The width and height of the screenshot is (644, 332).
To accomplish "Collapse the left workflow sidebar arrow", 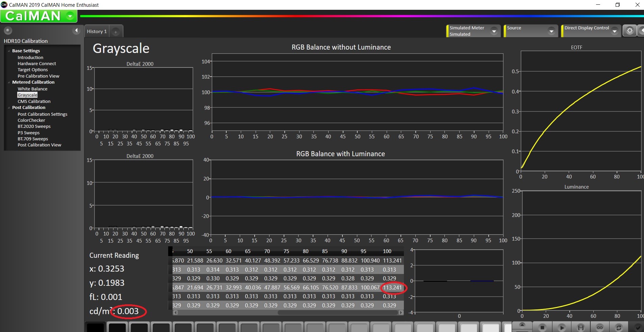I will [76, 31].
